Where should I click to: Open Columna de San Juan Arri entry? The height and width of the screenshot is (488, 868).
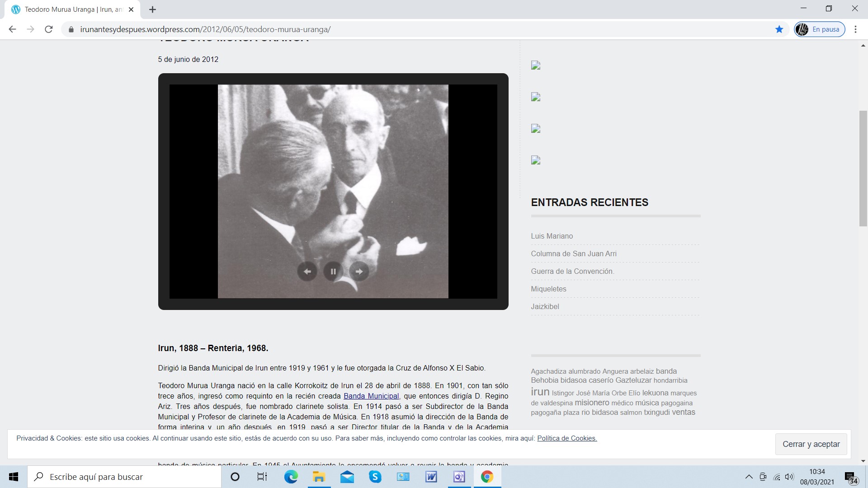573,253
